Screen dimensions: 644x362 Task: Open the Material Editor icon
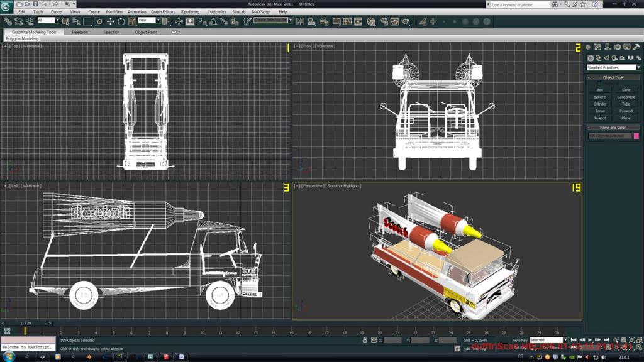point(371,21)
